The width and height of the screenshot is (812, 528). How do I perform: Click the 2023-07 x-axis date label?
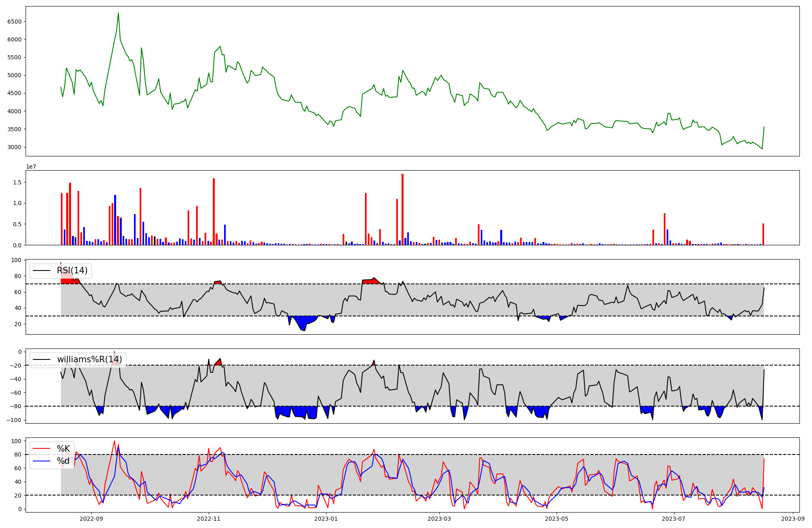click(674, 519)
